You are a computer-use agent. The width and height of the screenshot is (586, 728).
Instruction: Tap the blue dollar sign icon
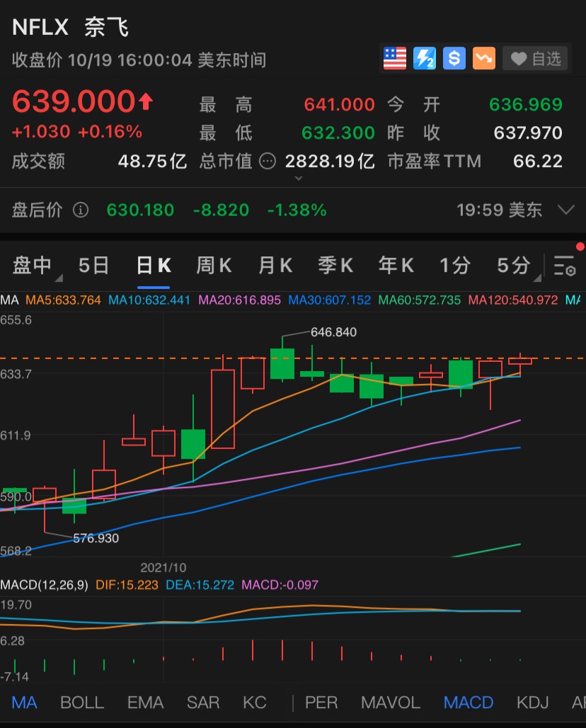click(454, 58)
